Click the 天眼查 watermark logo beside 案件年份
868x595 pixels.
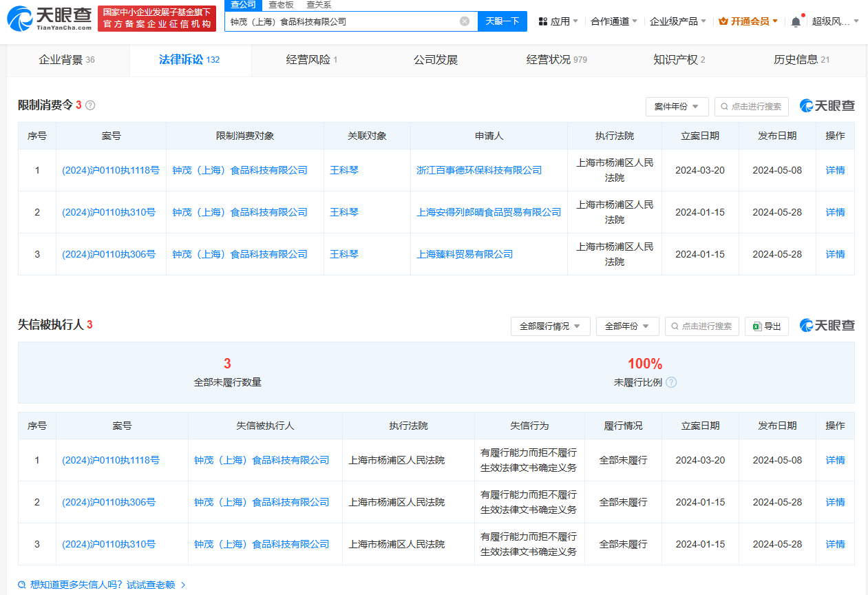click(828, 107)
